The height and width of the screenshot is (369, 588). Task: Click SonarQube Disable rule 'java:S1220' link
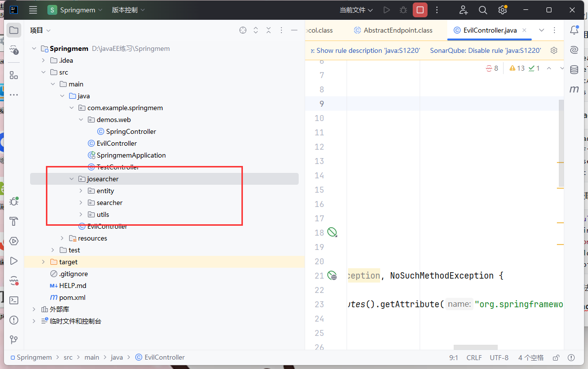click(485, 50)
